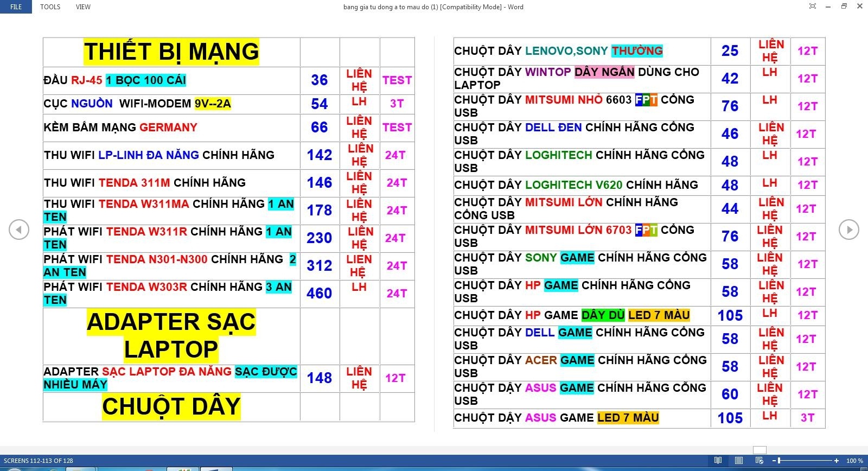Select CHUỘT DÂY LENOVO,SONY THƯỜNG text

click(558, 51)
